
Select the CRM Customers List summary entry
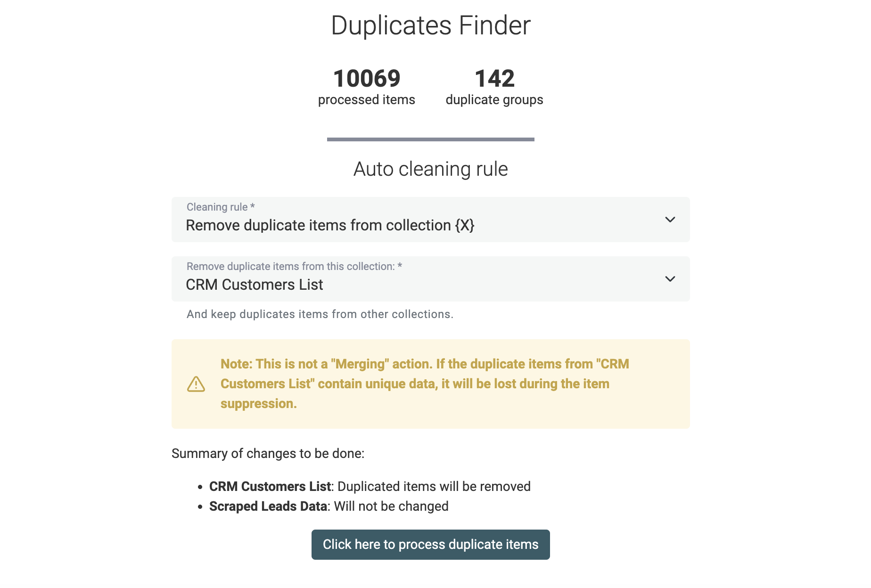click(x=370, y=486)
